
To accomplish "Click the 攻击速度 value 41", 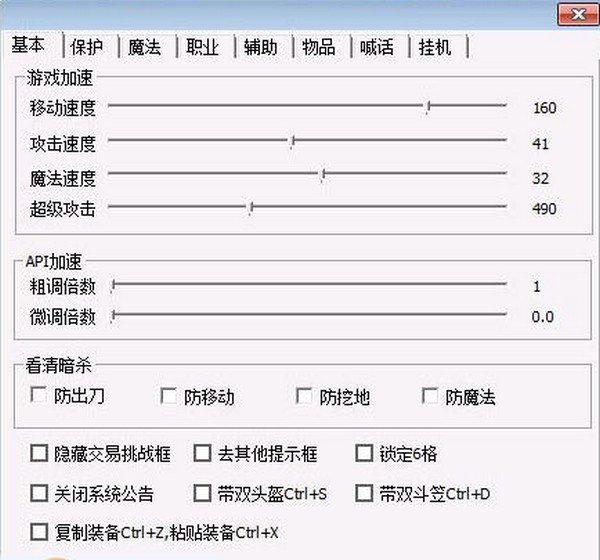I will pos(540,144).
